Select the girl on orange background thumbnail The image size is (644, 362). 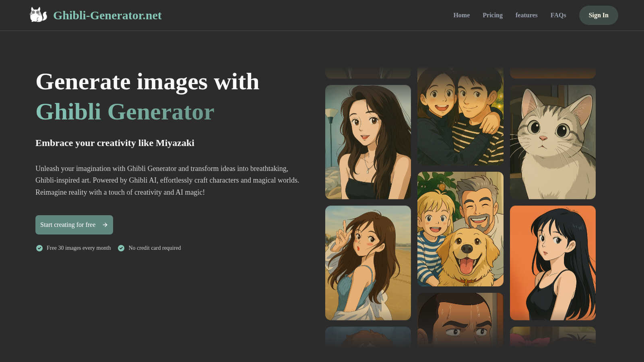click(552, 263)
